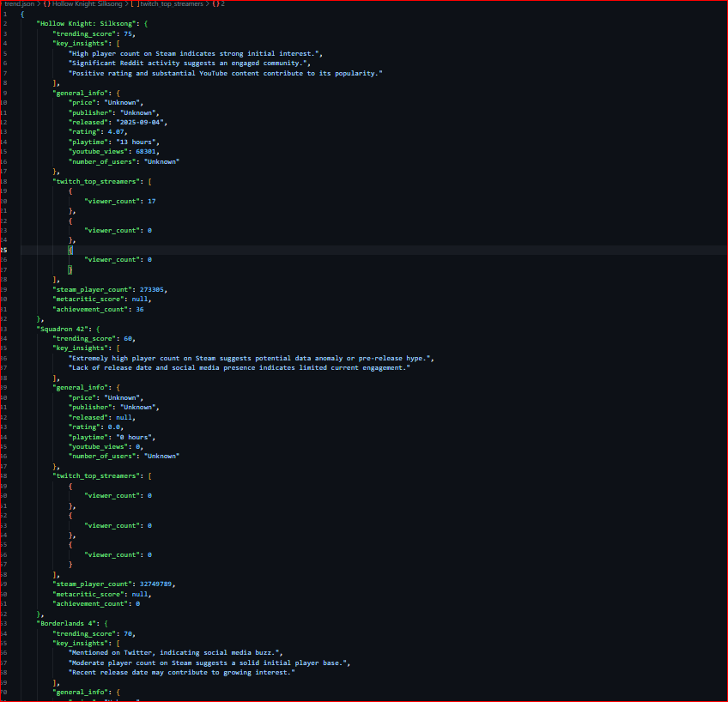Click the "key_insights" key inside the Borderlands 4 block
This screenshot has height=702, width=728.
coord(81,644)
